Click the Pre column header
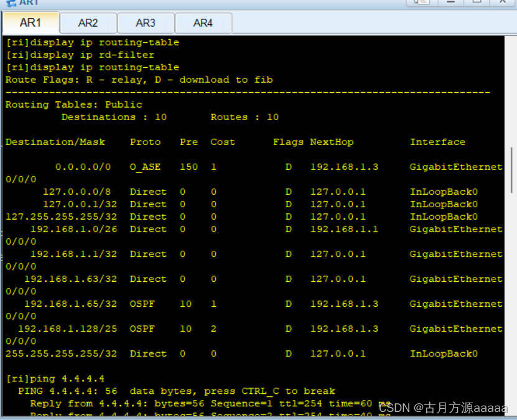This screenshot has width=517, height=420. (189, 142)
